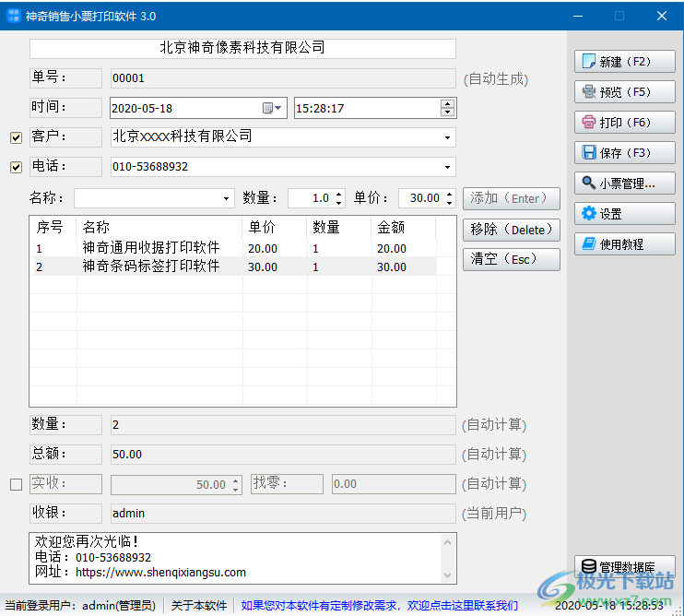Open 关于本软件 about link in status bar
684x616 pixels.
(x=199, y=606)
